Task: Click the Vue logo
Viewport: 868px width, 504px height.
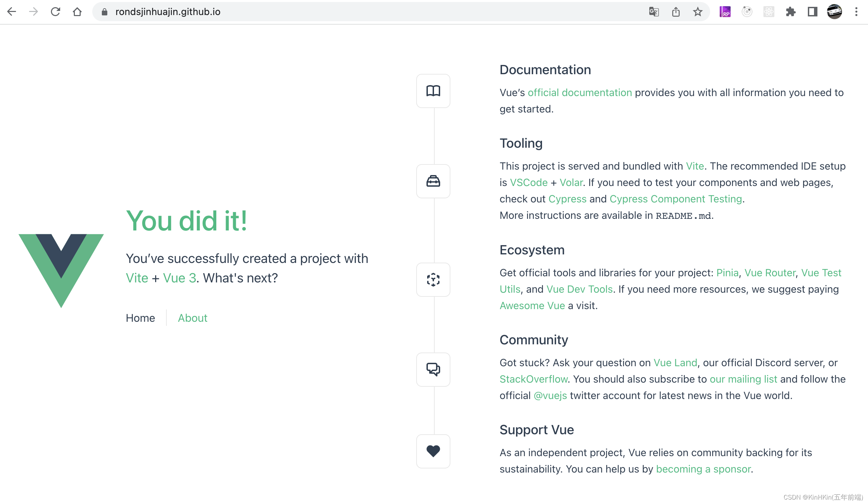Action: pos(61,270)
